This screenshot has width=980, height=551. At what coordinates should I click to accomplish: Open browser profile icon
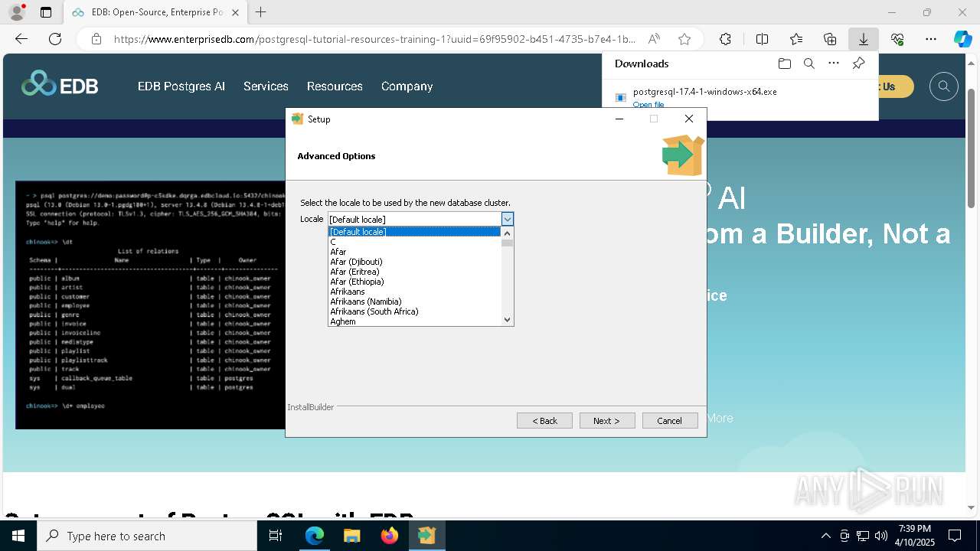click(16, 12)
